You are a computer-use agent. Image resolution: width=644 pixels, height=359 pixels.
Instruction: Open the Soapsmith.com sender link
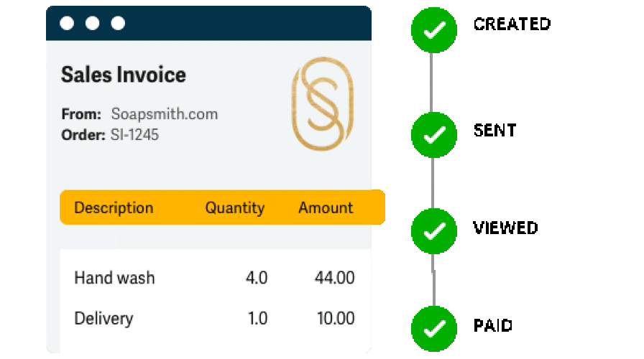165,114
